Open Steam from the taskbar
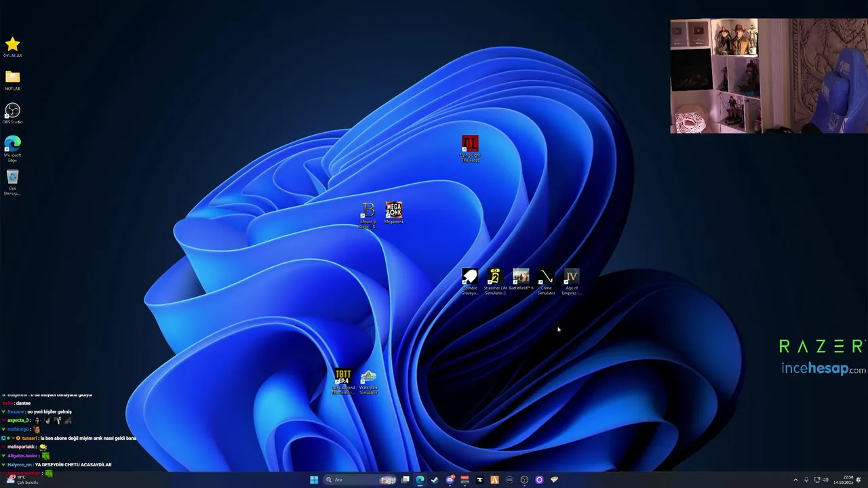 click(x=435, y=480)
